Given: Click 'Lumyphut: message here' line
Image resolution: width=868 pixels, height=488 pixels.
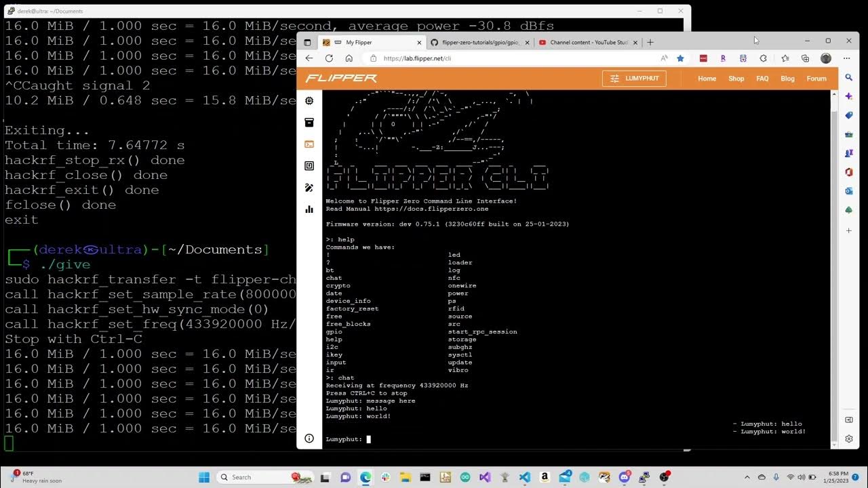Looking at the screenshot, I should tap(370, 401).
